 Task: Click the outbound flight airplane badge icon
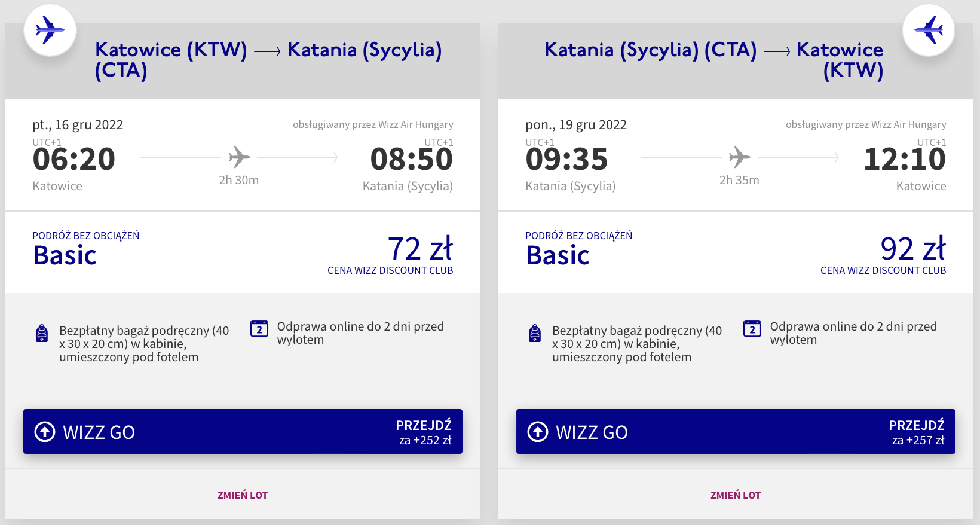[x=50, y=30]
